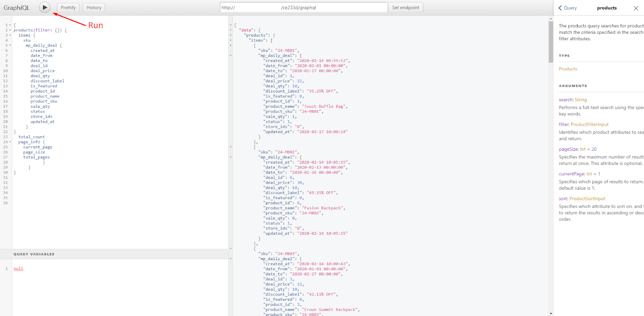Click the null value in query variables
This screenshot has width=644, height=316.
[x=19, y=269]
